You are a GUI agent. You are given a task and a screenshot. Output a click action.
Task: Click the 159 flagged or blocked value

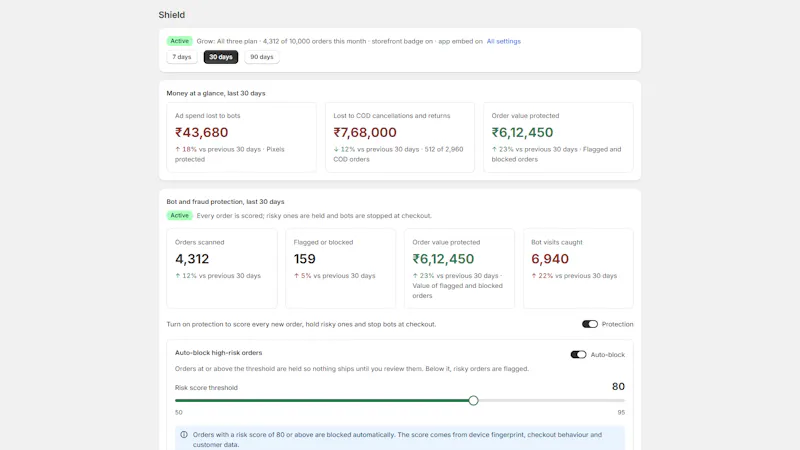(x=305, y=259)
